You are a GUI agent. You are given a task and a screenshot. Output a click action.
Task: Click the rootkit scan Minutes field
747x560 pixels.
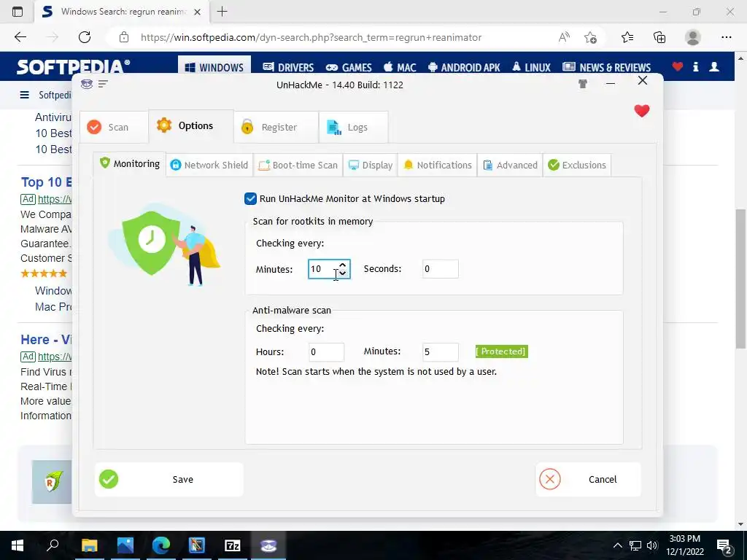[x=329, y=269]
